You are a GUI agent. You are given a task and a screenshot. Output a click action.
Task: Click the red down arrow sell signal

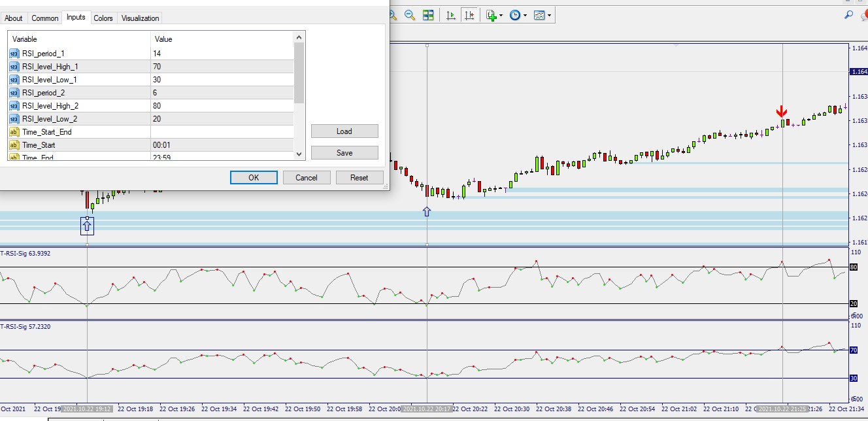[x=782, y=112]
